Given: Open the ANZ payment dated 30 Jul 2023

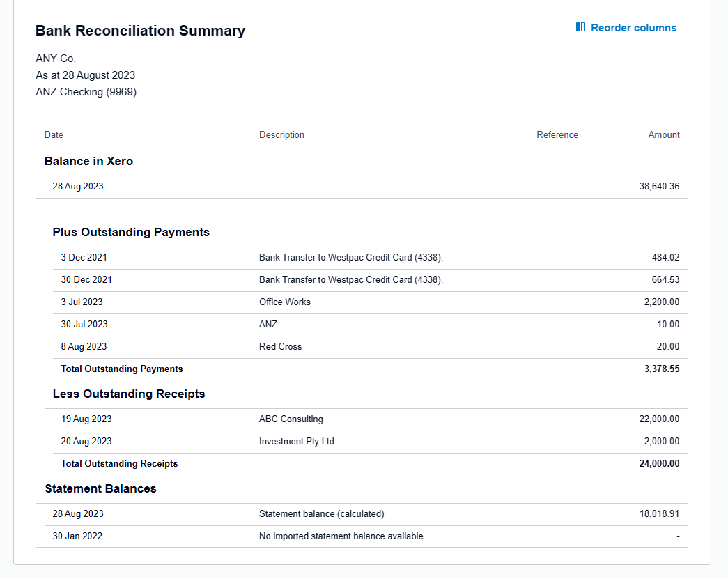Looking at the screenshot, I should pyautogui.click(x=268, y=325).
